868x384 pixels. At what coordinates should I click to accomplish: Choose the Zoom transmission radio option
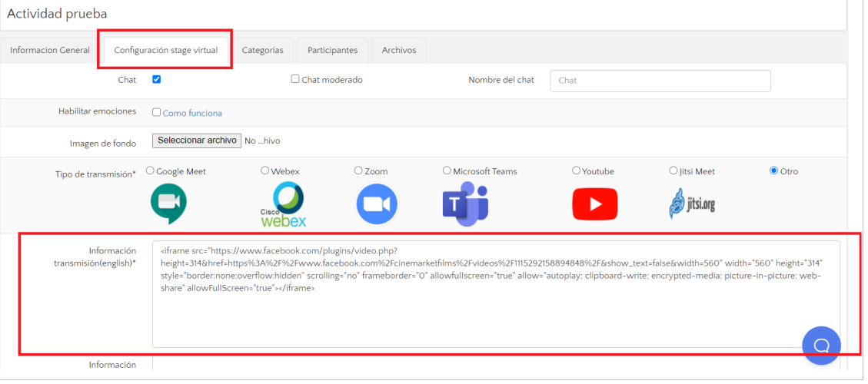click(x=358, y=170)
